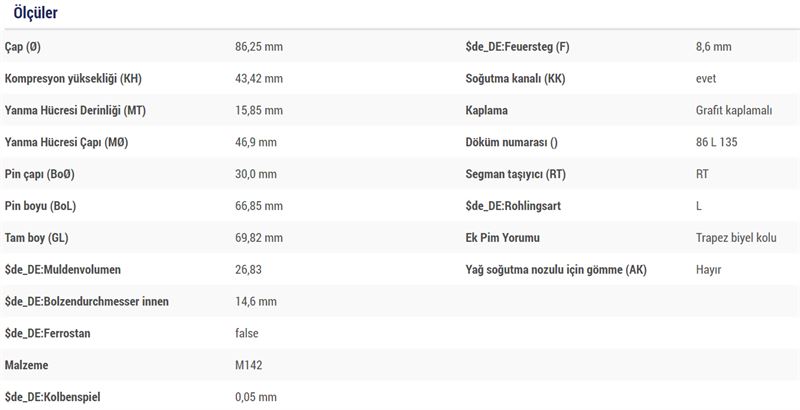Click the 86,25 mm diameter value

pos(259,47)
